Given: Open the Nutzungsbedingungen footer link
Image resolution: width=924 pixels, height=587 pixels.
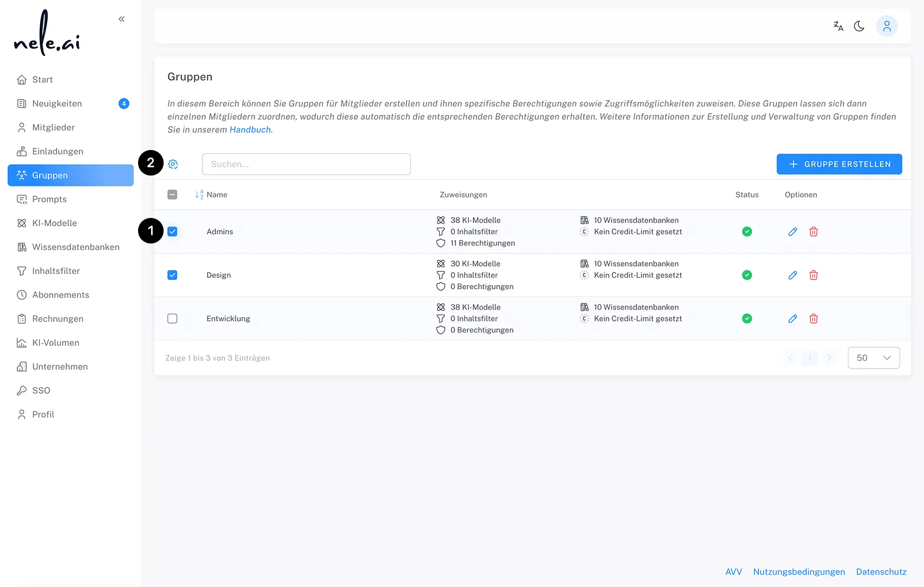Looking at the screenshot, I should (799, 572).
